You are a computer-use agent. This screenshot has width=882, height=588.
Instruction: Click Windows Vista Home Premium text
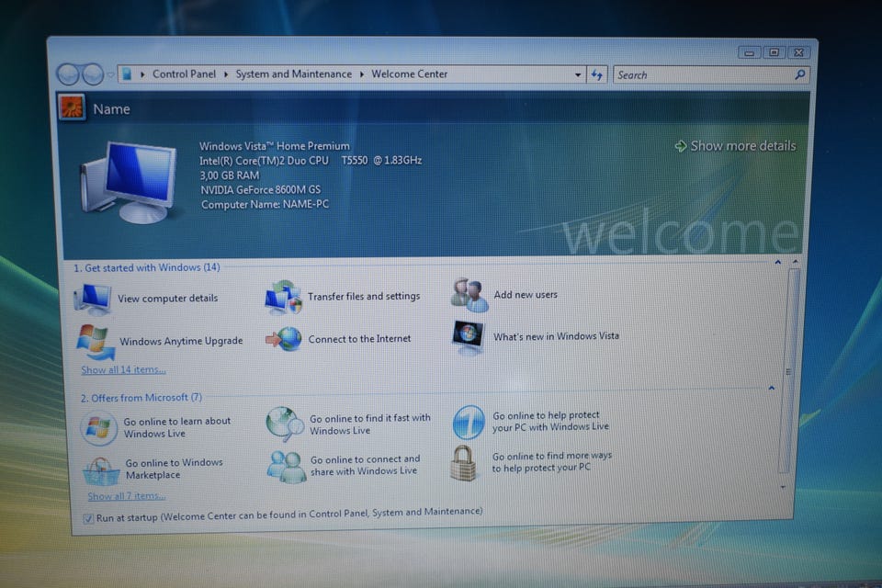point(275,146)
